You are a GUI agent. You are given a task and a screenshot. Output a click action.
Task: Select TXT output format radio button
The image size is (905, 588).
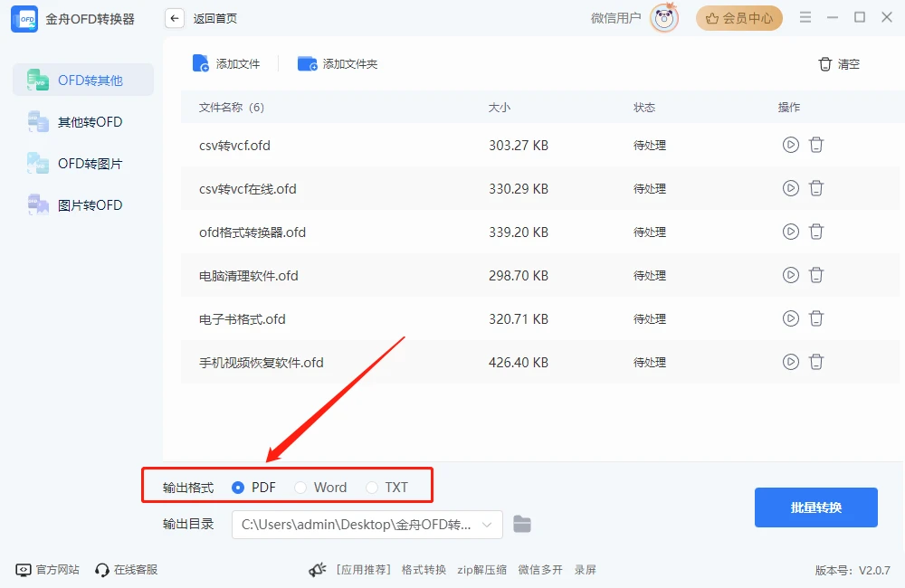click(x=372, y=488)
